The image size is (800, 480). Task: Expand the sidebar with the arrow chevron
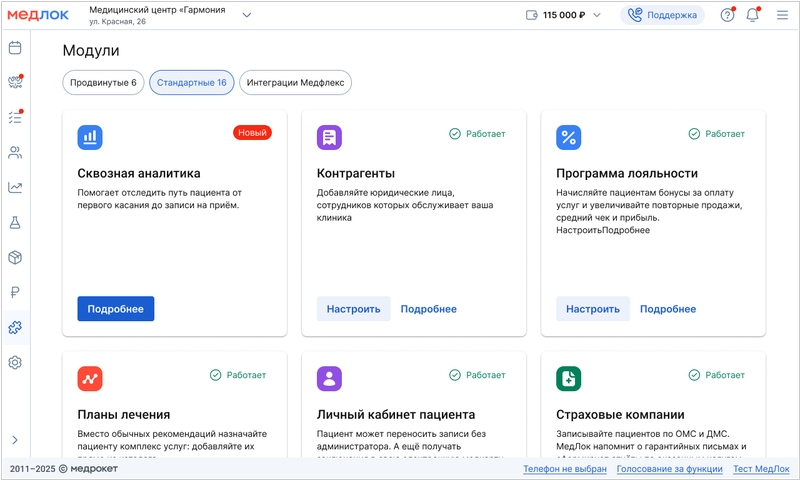[x=15, y=439]
